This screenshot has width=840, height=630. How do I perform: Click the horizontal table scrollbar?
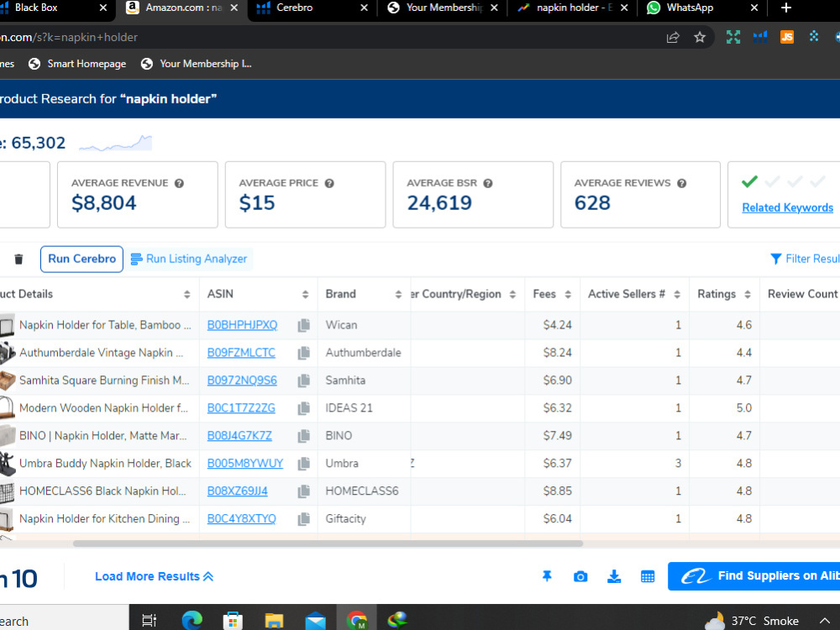pos(328,543)
